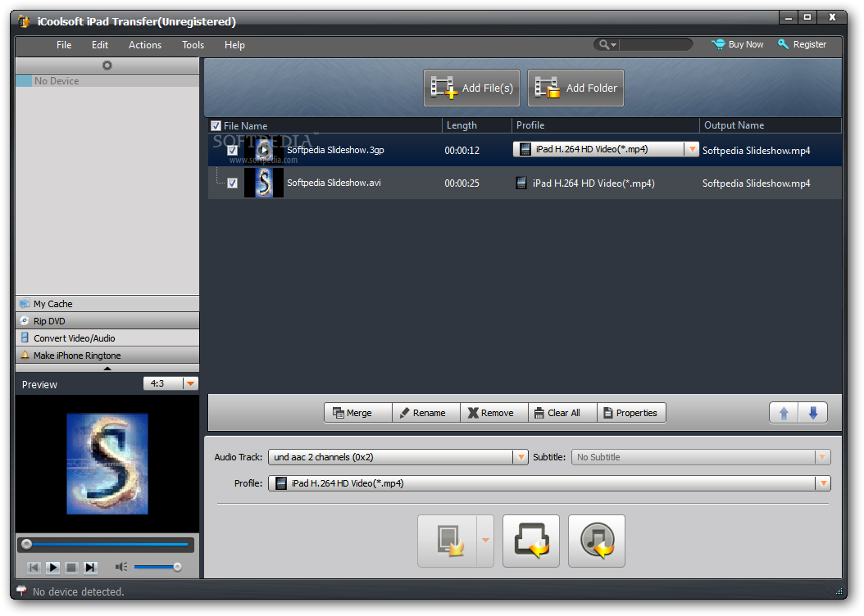Stop the preview playback
Viewport: 864px width, 616px height.
pos(71,567)
